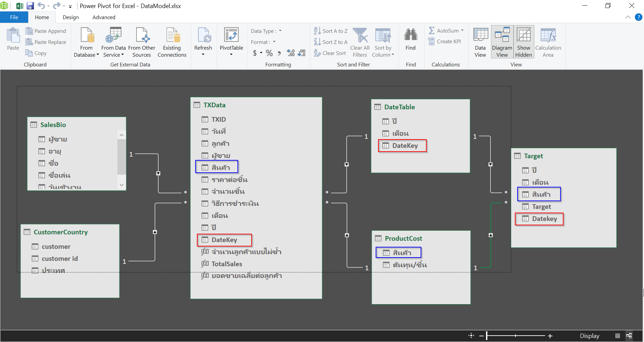Toggle Sort A to Z

pos(331,31)
